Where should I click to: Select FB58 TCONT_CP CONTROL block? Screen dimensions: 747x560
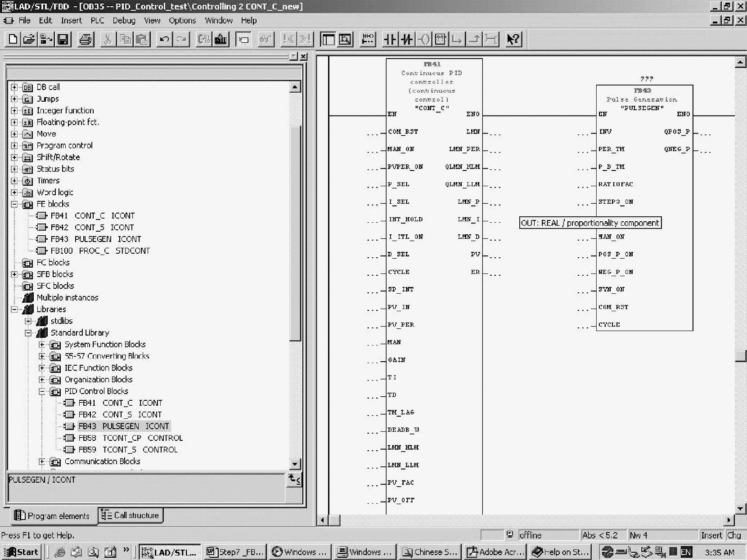click(124, 438)
